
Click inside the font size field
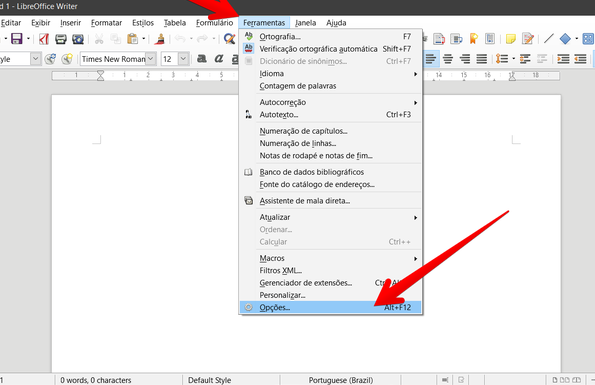tap(169, 59)
